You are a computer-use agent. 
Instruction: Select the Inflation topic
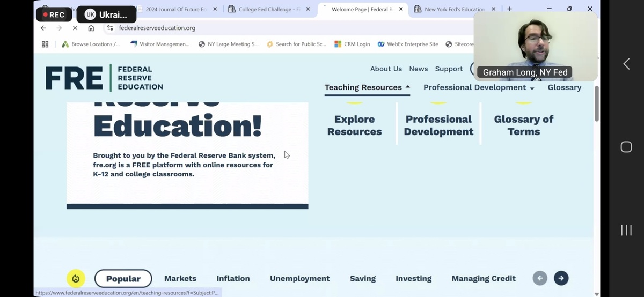coord(233,278)
